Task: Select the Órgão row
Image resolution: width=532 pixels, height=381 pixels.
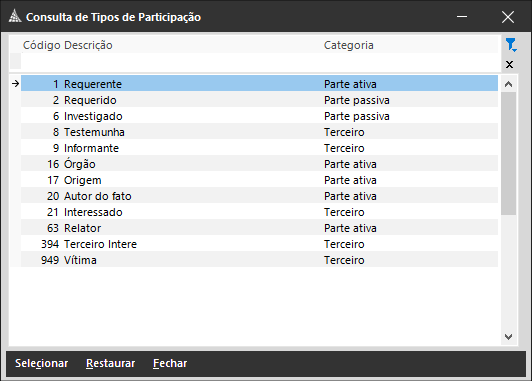Action: click(x=259, y=164)
